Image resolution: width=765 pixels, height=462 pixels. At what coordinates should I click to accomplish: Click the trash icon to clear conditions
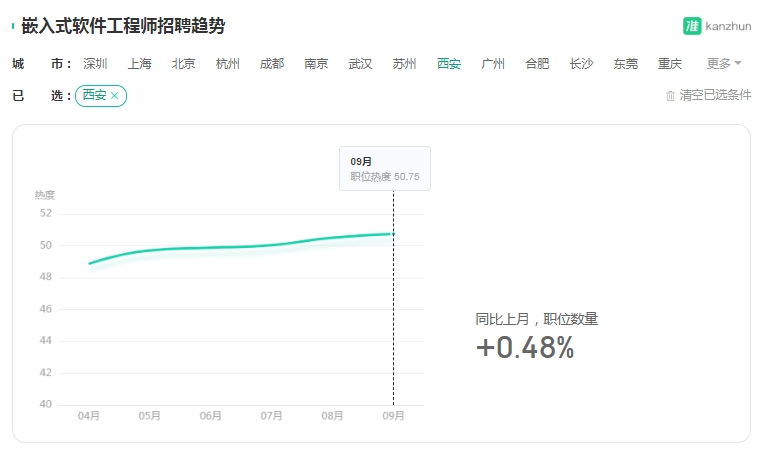click(670, 96)
